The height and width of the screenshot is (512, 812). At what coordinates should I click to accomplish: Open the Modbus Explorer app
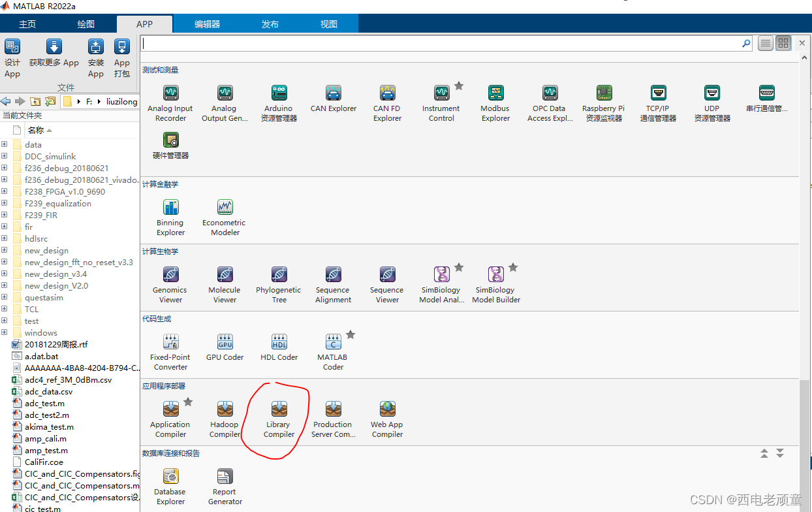[x=495, y=103]
